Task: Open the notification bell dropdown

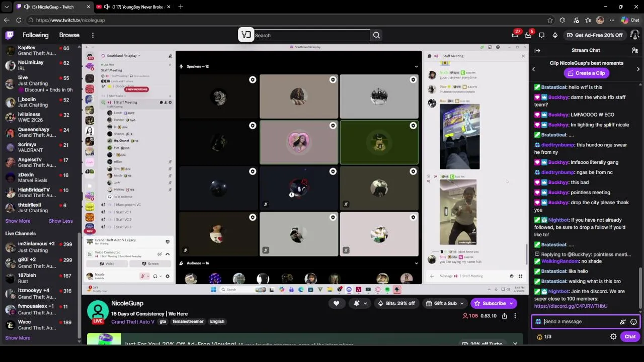Action: tap(360, 303)
